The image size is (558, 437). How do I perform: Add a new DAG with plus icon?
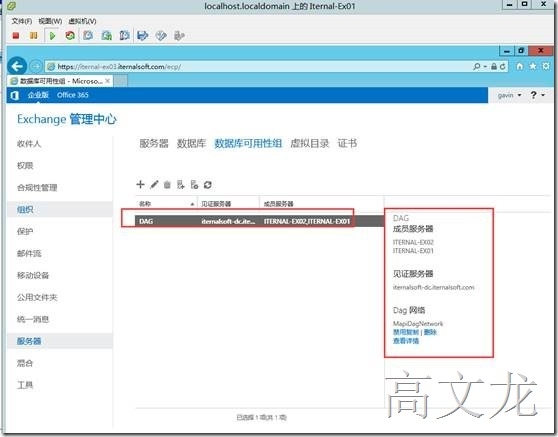point(140,184)
